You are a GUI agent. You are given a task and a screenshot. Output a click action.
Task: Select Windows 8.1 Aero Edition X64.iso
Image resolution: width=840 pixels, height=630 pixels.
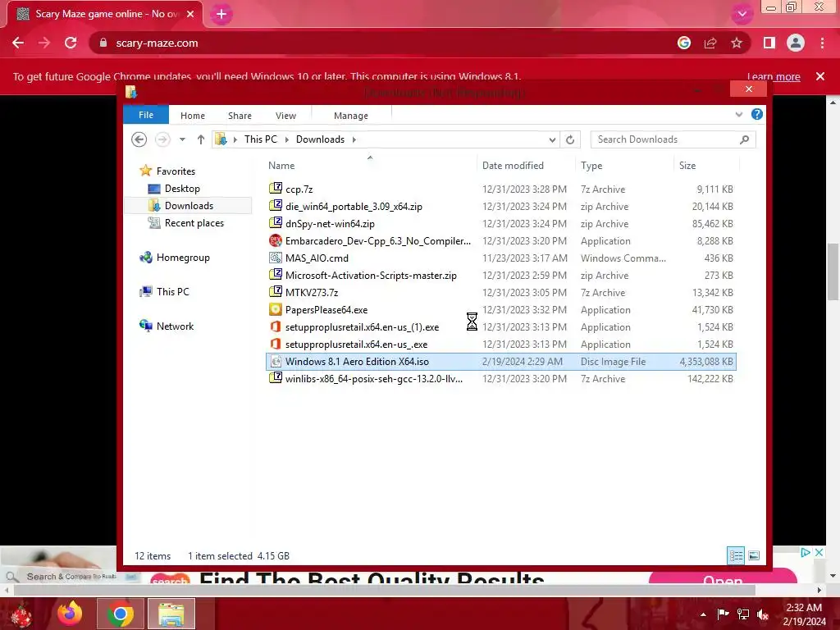click(x=501, y=362)
